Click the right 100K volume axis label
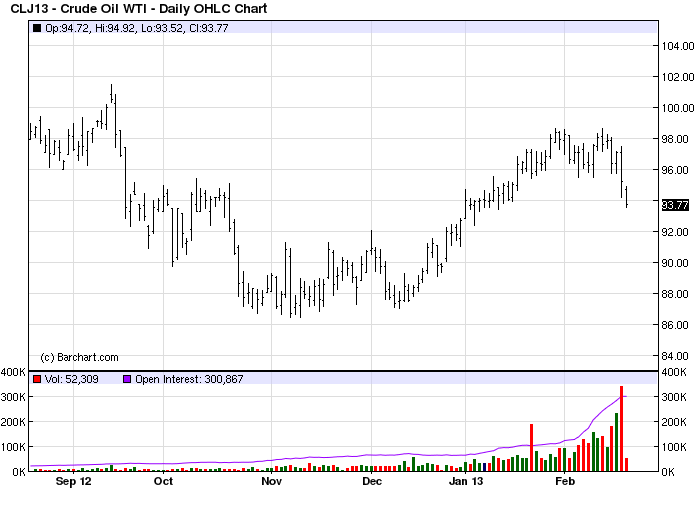Screen dimensions: 700x512 pyautogui.click(x=674, y=447)
